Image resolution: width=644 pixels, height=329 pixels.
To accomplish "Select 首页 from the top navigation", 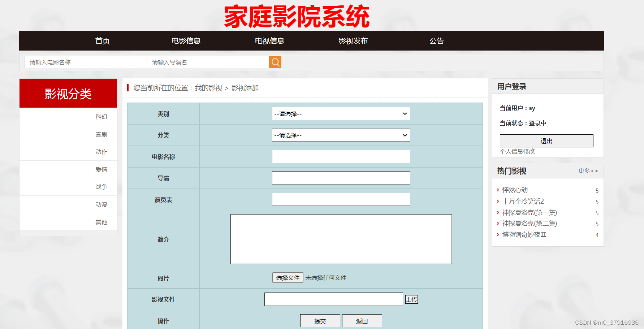I will click(103, 41).
